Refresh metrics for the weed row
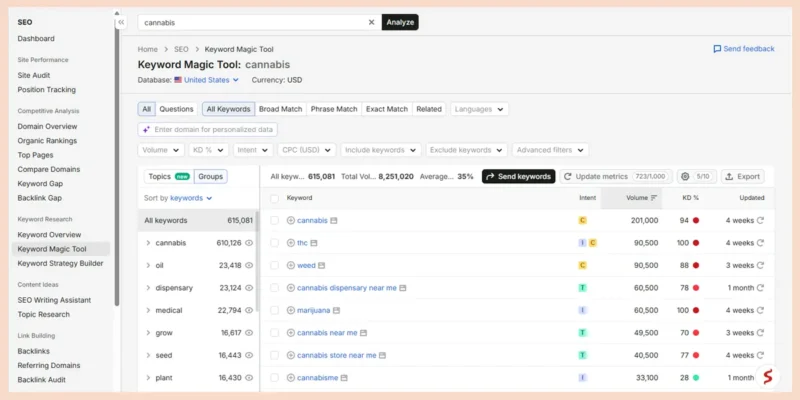The width and height of the screenshot is (800, 400). click(x=760, y=265)
